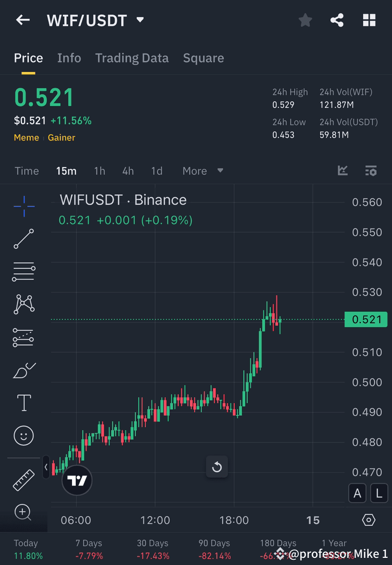Switch to the Trading Data tab

(x=132, y=58)
